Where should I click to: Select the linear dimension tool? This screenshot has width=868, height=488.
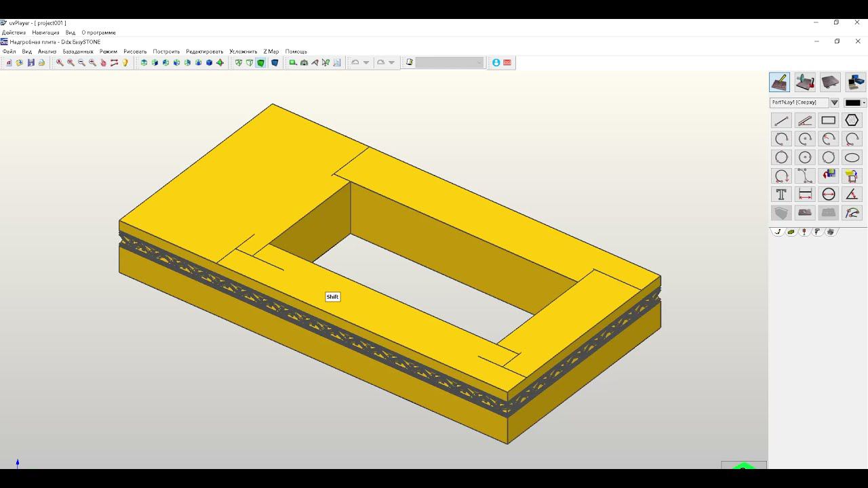pos(805,195)
